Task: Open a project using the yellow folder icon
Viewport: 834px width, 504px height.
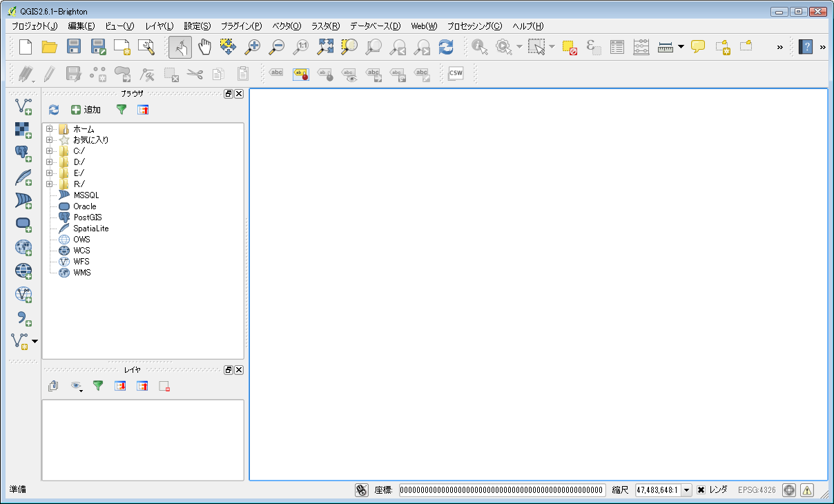Action: [x=50, y=47]
